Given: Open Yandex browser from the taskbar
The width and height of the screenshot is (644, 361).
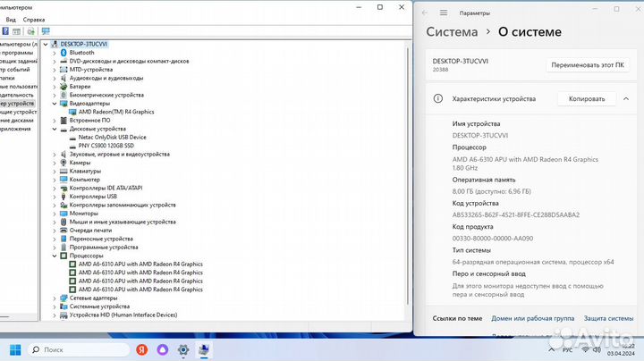Looking at the screenshot, I should point(142,349).
